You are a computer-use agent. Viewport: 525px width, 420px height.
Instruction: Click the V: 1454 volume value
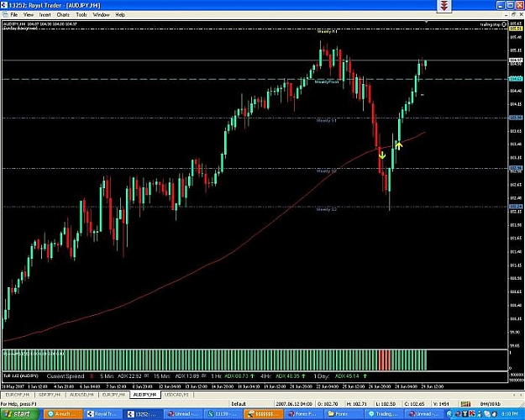tap(441, 404)
